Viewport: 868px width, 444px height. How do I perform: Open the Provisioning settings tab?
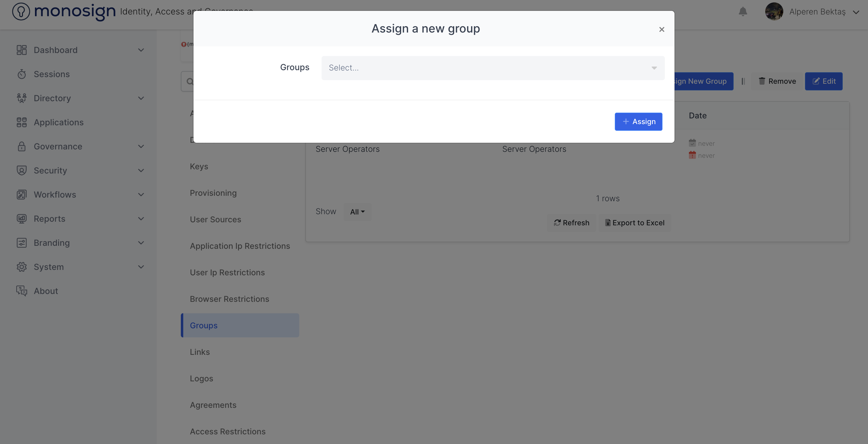[x=213, y=193]
